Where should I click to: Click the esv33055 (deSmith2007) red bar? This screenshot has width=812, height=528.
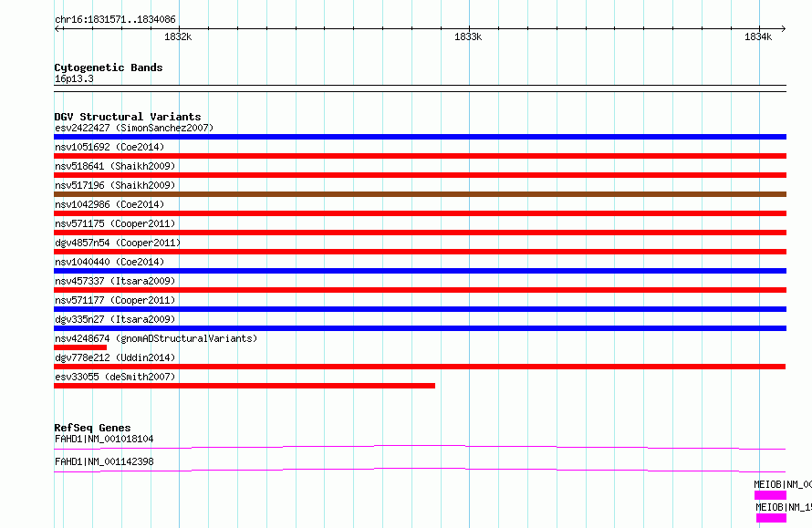pyautogui.click(x=245, y=386)
